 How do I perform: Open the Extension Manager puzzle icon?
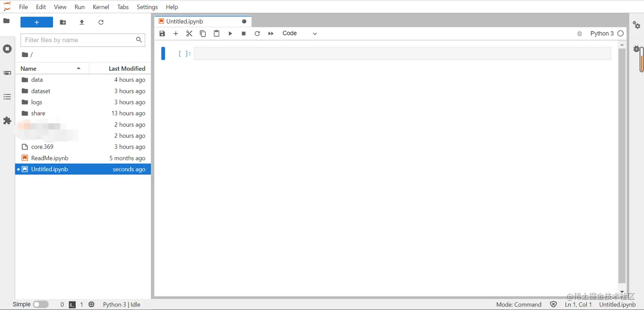pyautogui.click(x=7, y=121)
